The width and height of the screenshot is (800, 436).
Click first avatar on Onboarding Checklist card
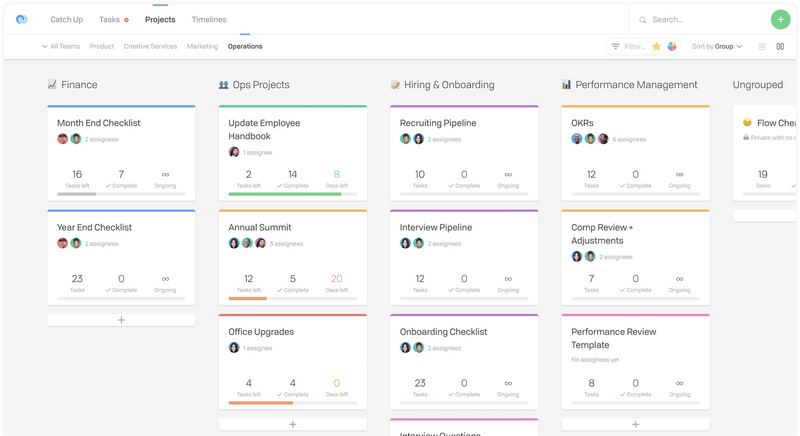click(405, 348)
